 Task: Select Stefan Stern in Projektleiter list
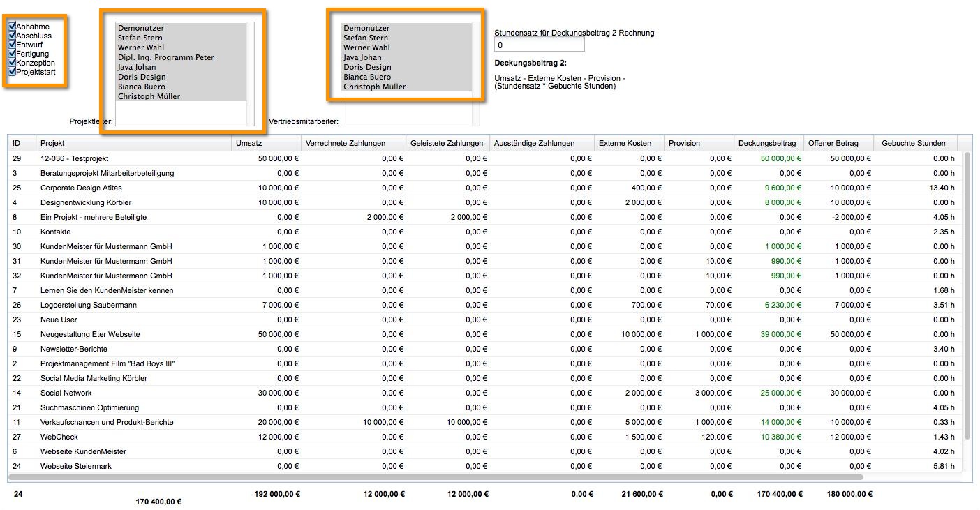coord(181,38)
